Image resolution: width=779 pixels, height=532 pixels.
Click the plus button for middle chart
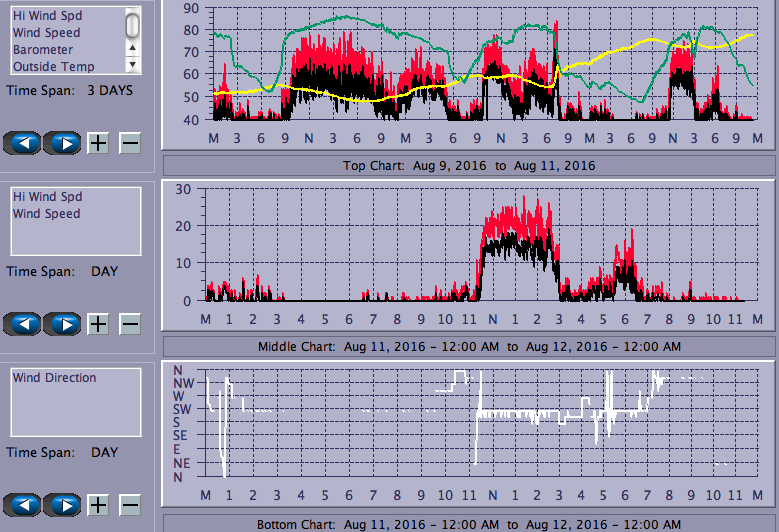98,324
